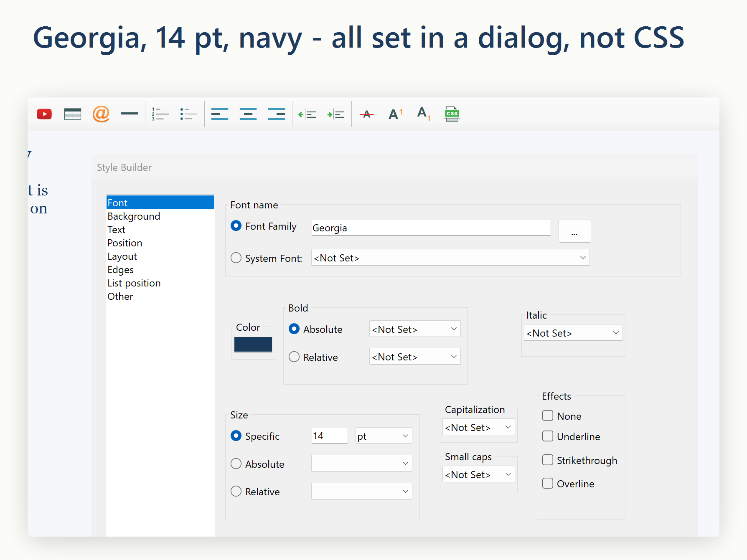Select the Layout category
The image size is (747, 560).
point(160,256)
